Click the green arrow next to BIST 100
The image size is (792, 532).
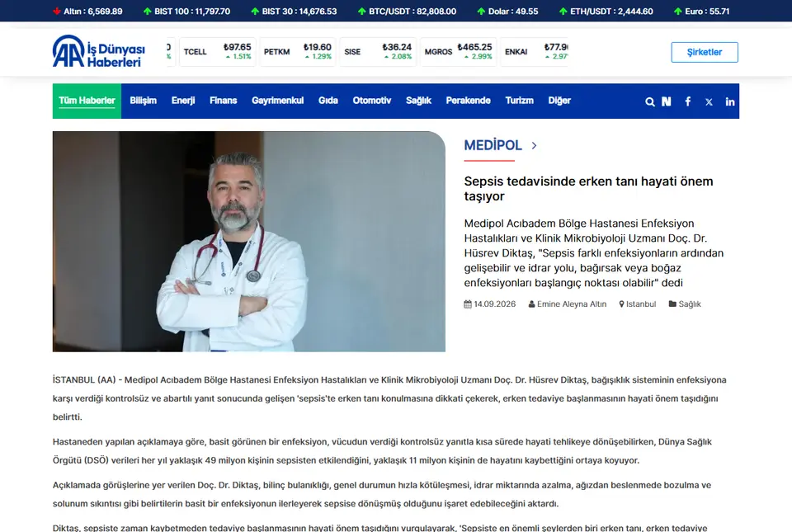pyautogui.click(x=148, y=11)
